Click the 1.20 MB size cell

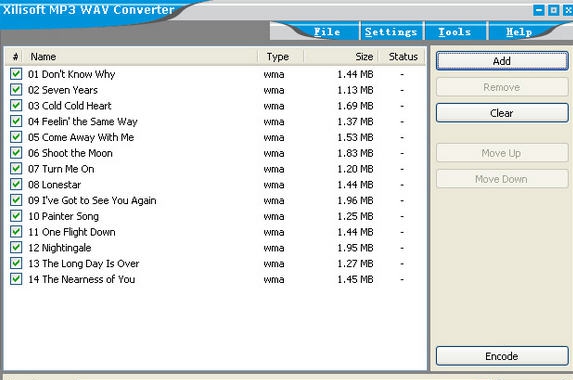pos(355,169)
